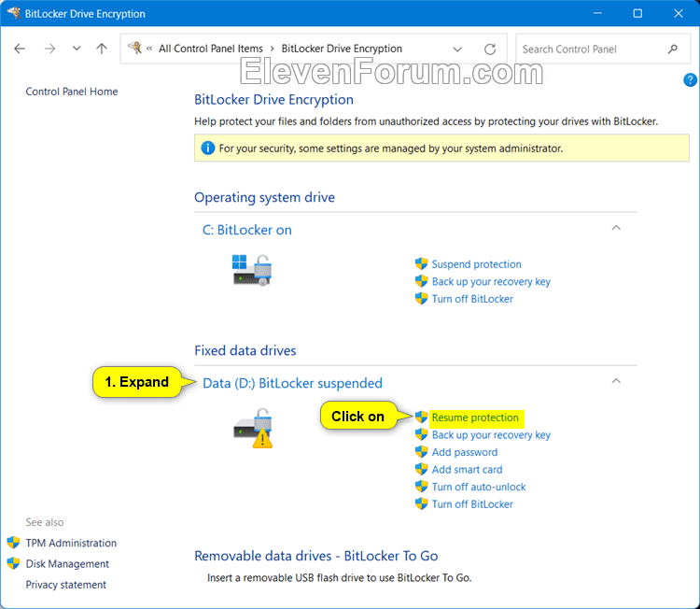Click shield beside C: Back up recovery key
The width and height of the screenshot is (700, 609).
coord(421,281)
